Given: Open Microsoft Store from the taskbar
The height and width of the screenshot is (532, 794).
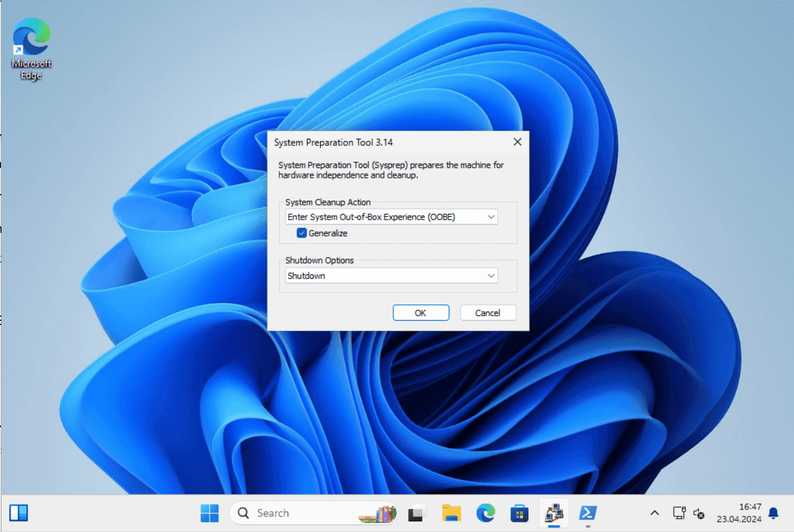Looking at the screenshot, I should coord(520,513).
